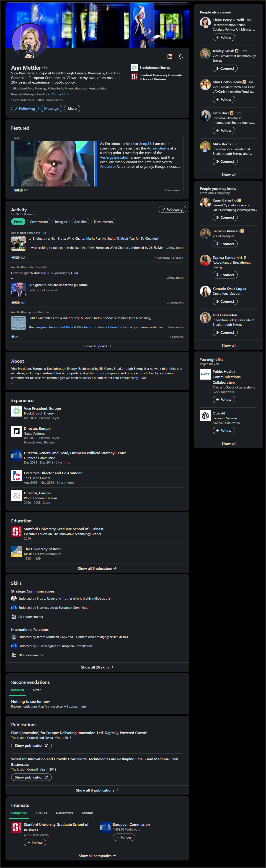The width and height of the screenshot is (266, 868).
Task: Click the Breakthrough Energy logo in Experience
Action: 16,411
